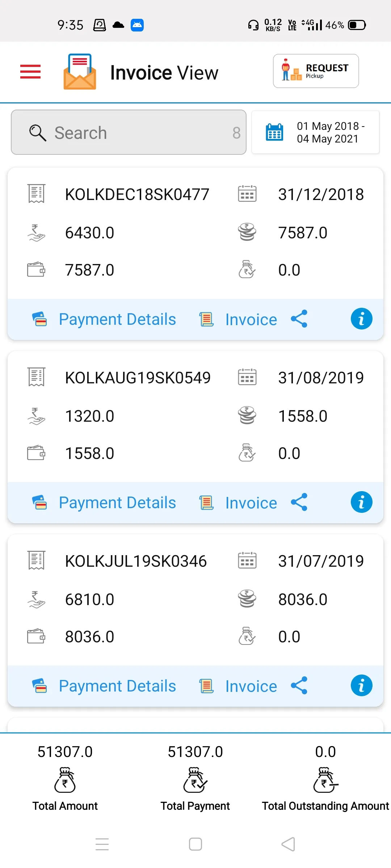Tap coins icon beside 1558.0 amount
The width and height of the screenshot is (391, 868).
(247, 415)
